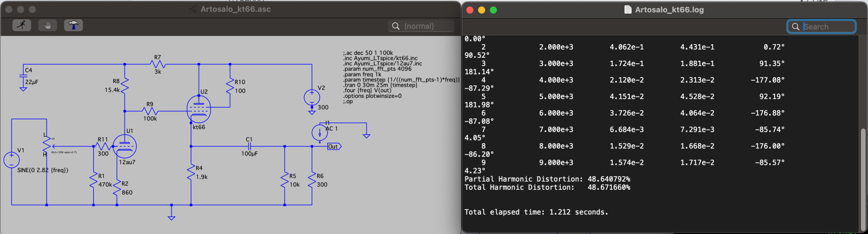This screenshot has width=868, height=234.
Task: Select resistor R1 470k symbol
Action: (94, 180)
